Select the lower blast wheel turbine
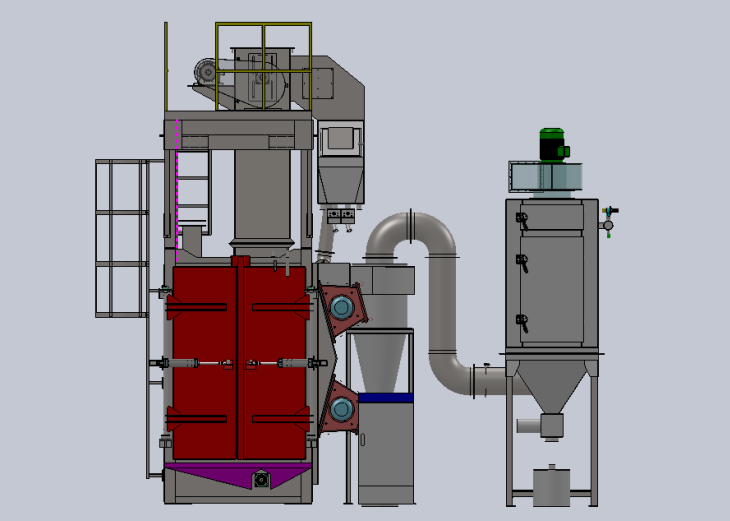 (x=342, y=408)
